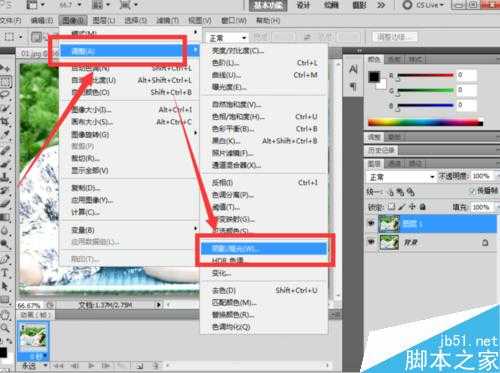Open the options bar mode 正常 dropdown
This screenshot has width=500, height=373.
click(x=228, y=38)
